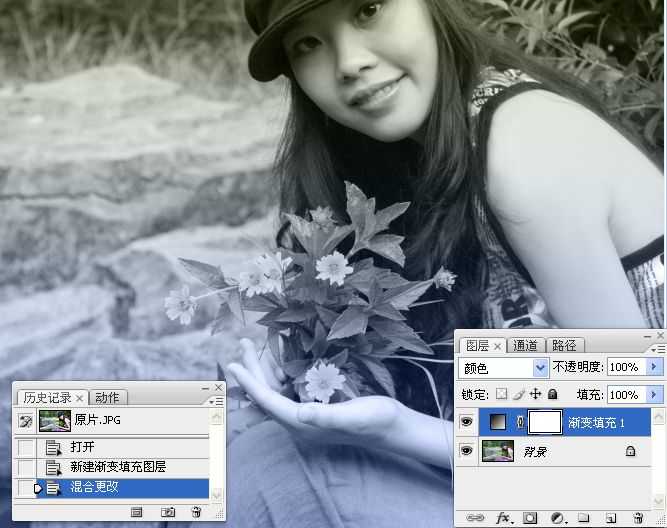
Task: Lock transparent pixels icon
Action: click(x=502, y=394)
